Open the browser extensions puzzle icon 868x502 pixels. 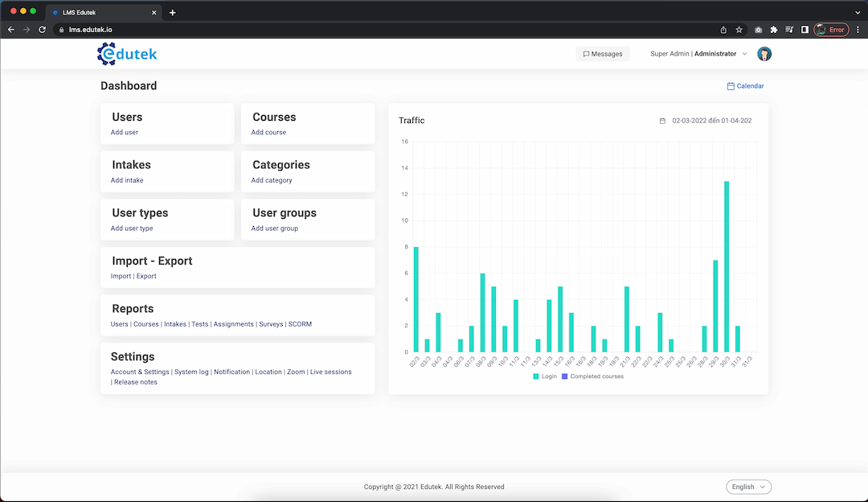(773, 30)
